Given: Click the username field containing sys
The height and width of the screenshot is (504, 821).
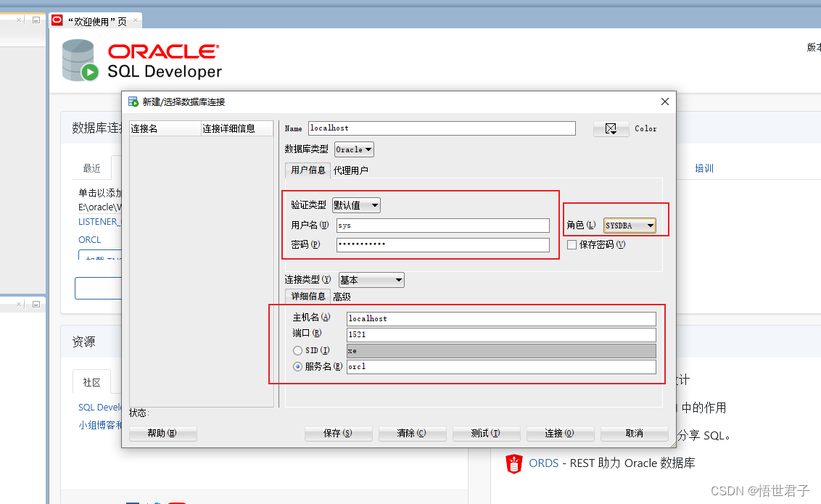Looking at the screenshot, I should [x=443, y=226].
